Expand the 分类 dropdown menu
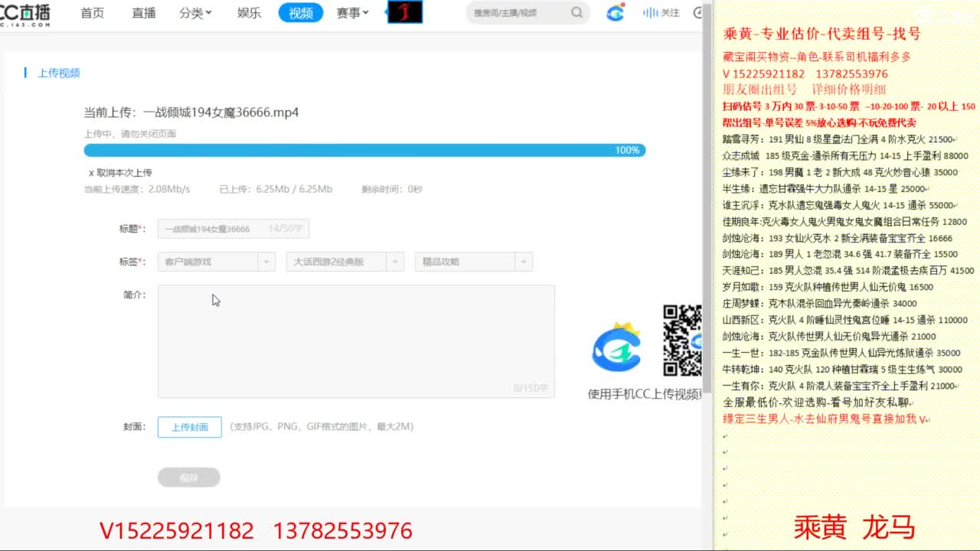Viewport: 980px width, 551px height. pyautogui.click(x=195, y=13)
